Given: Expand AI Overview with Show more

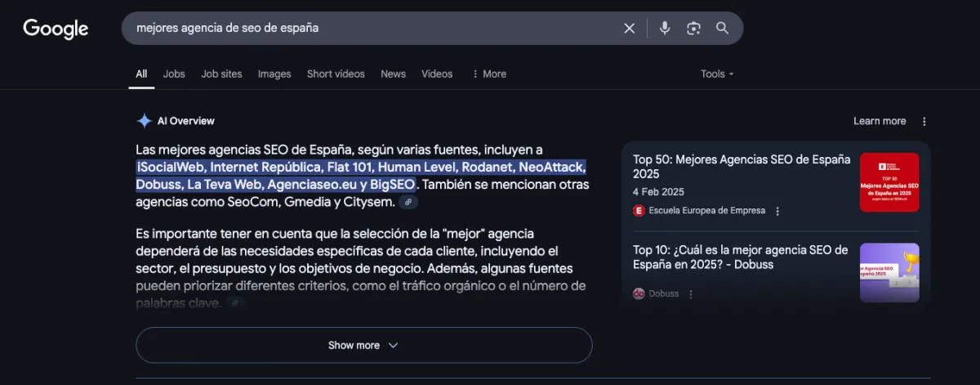Looking at the screenshot, I should click(x=363, y=345).
